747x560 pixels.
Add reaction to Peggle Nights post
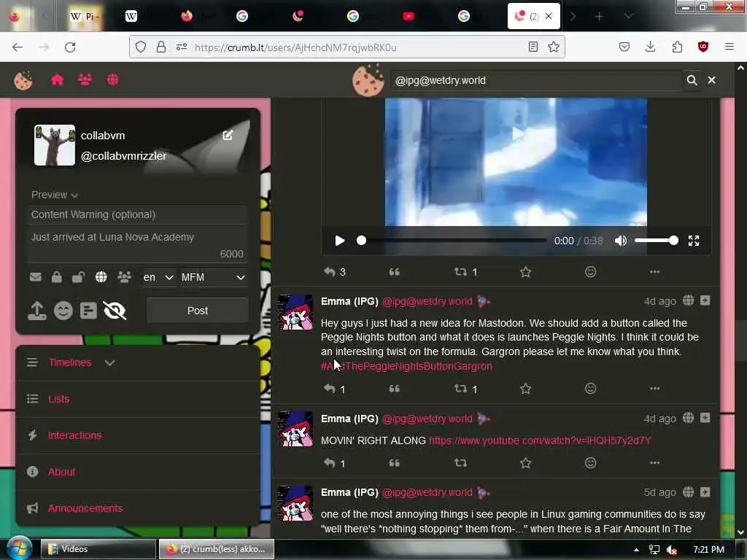click(x=590, y=389)
